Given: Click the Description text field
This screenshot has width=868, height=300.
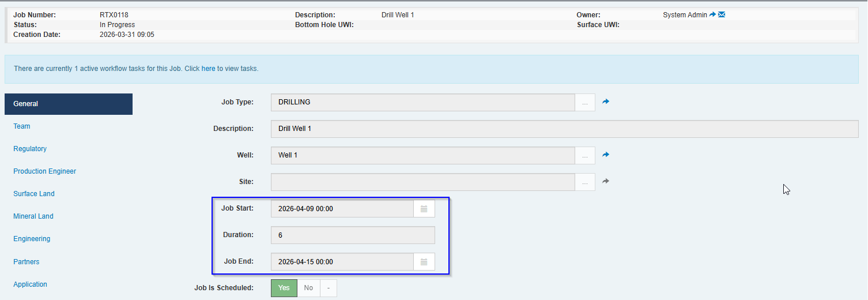Looking at the screenshot, I should click(x=564, y=129).
